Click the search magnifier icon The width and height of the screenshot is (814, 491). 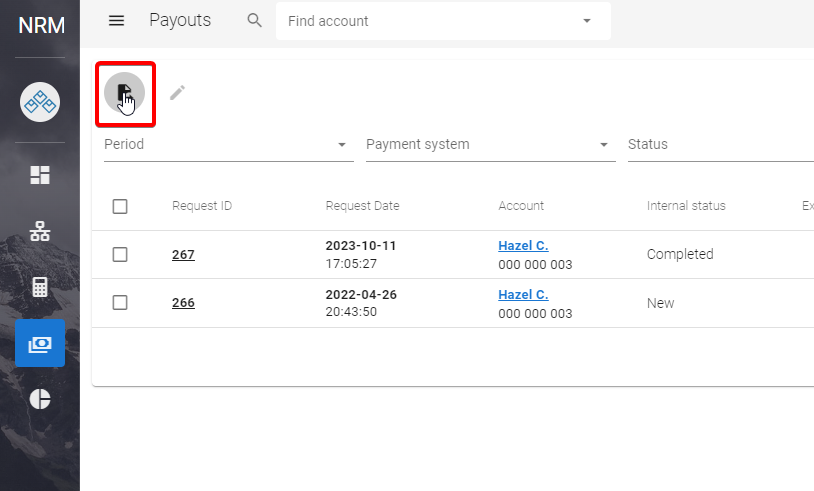coord(255,21)
